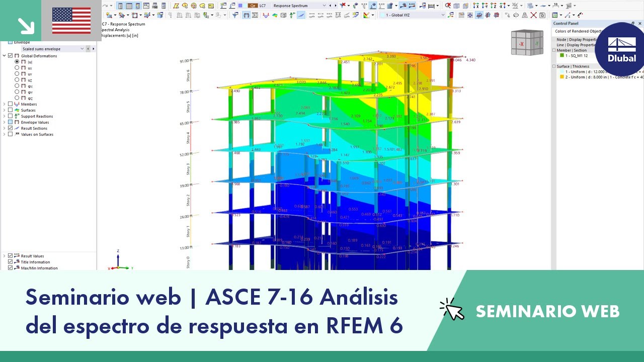Viewport: 644px width, 362px height.
Task: Enable the Support Reactions checkbox
Action: pos(10,116)
